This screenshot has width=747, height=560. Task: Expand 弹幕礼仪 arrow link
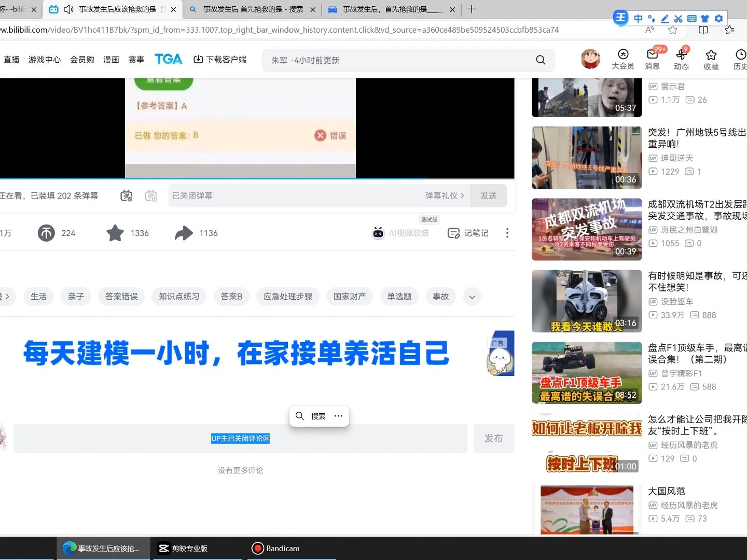pyautogui.click(x=445, y=196)
